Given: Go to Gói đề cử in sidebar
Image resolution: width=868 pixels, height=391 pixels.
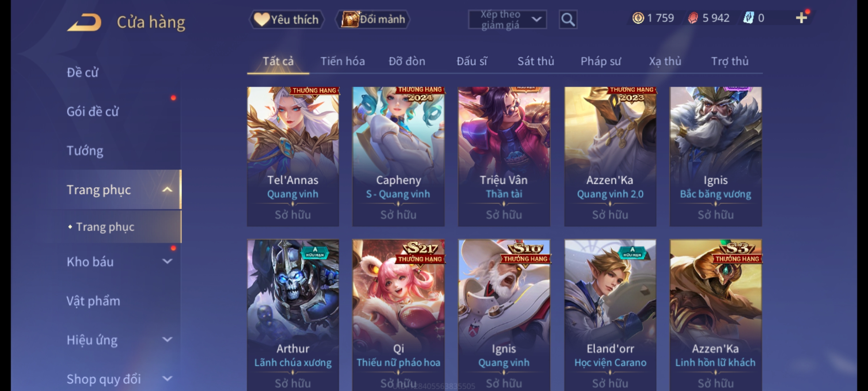Looking at the screenshot, I should coord(93,111).
